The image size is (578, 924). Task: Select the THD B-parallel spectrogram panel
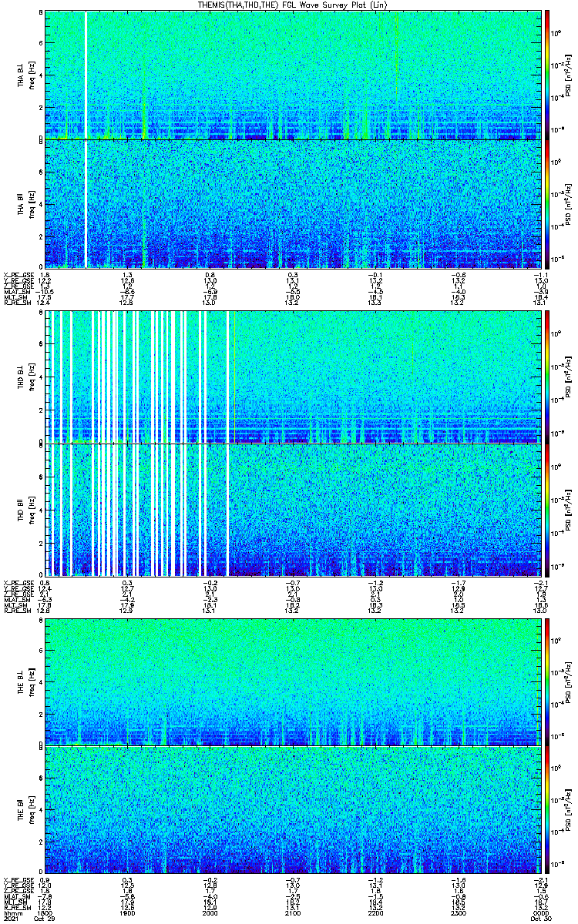point(292,510)
